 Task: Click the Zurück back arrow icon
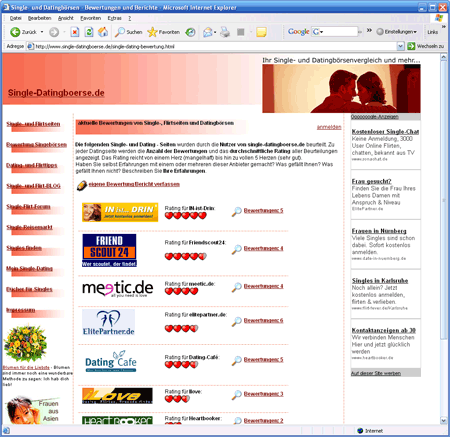[15, 32]
